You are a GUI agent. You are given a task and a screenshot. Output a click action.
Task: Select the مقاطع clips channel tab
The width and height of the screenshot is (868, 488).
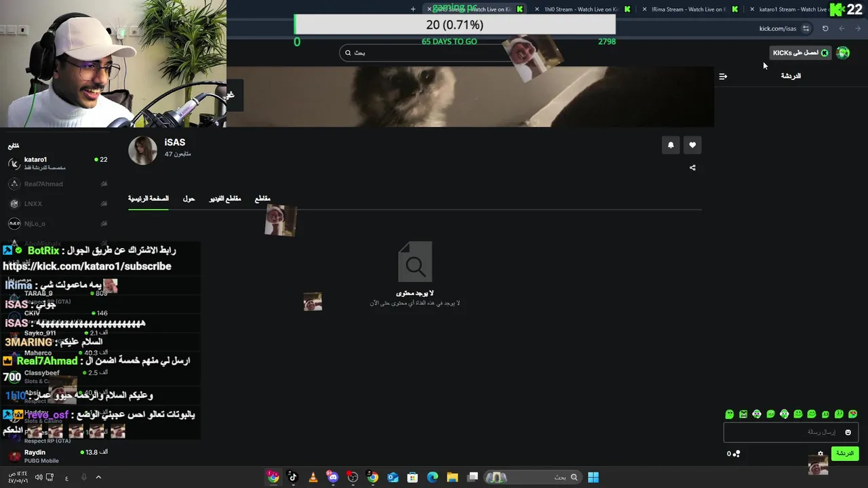click(262, 199)
